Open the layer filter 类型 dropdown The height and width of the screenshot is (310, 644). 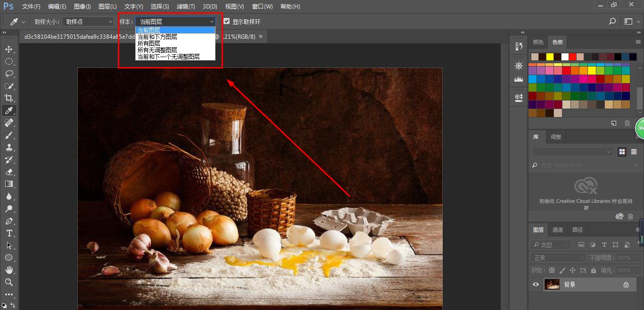coord(551,245)
